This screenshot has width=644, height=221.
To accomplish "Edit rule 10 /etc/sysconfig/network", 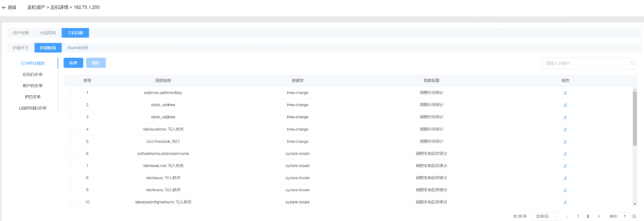I will click(565, 202).
